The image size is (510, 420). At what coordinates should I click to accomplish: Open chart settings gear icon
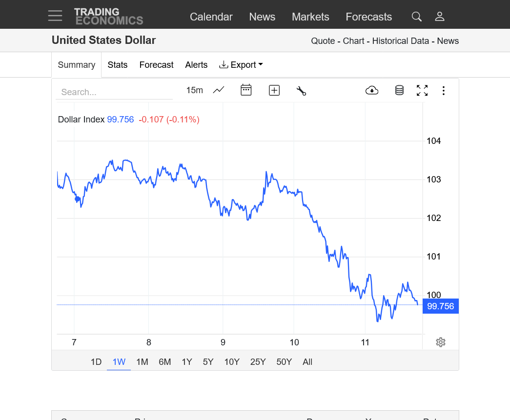point(441,342)
